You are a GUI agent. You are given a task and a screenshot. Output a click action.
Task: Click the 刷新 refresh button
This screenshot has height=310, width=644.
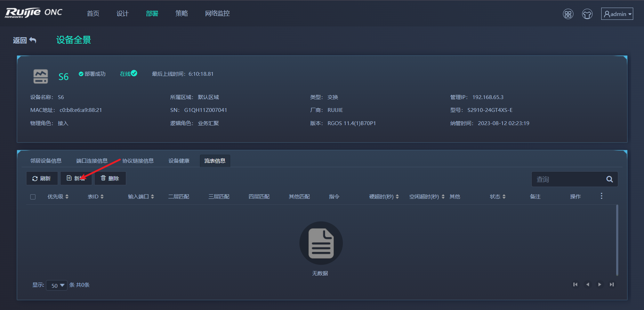pos(42,178)
